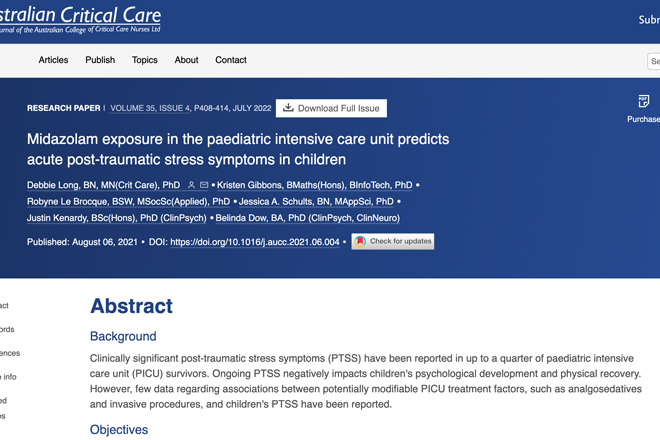Open the Topics menu
This screenshot has width=660, height=440.
[x=145, y=60]
